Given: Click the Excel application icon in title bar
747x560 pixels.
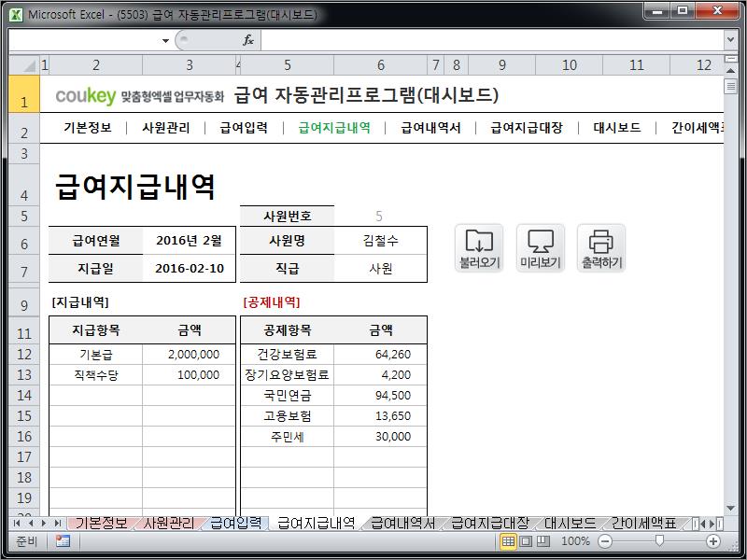Looking at the screenshot, I should (x=16, y=15).
